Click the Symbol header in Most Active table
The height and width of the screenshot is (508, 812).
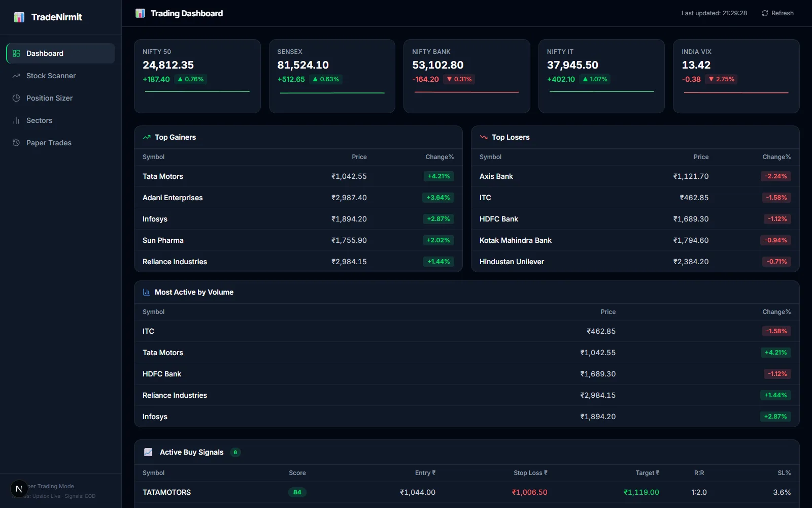(x=153, y=312)
